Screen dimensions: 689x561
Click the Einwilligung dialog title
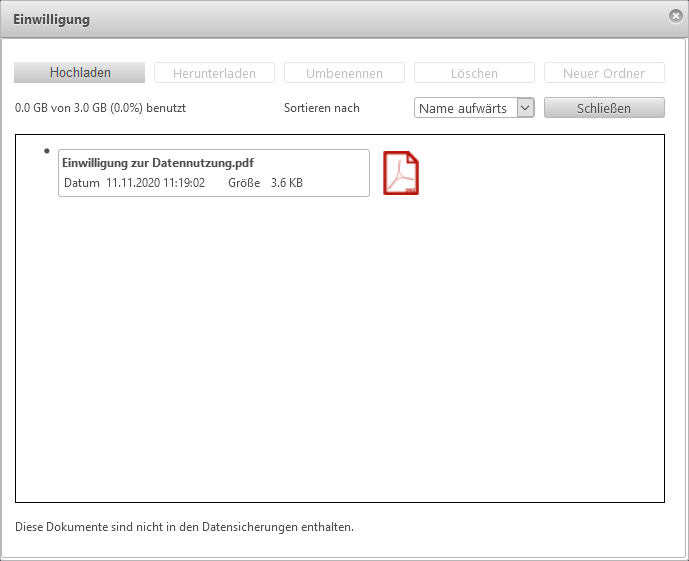click(x=51, y=19)
